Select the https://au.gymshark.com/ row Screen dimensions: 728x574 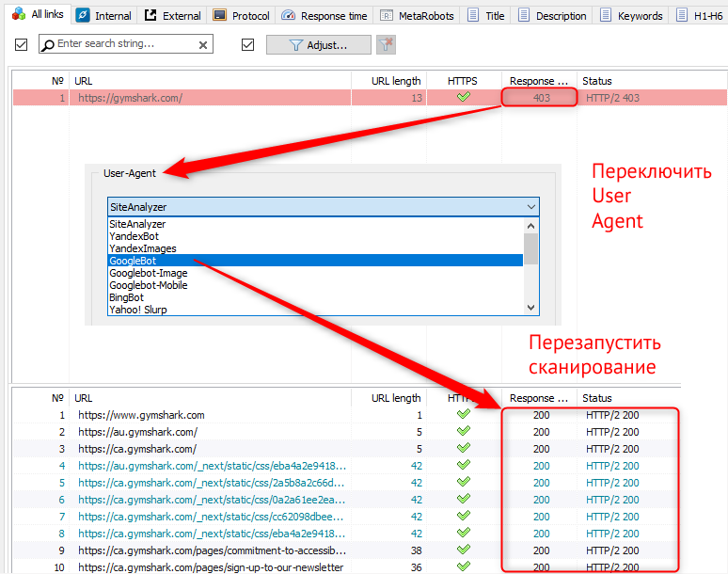pos(346,432)
